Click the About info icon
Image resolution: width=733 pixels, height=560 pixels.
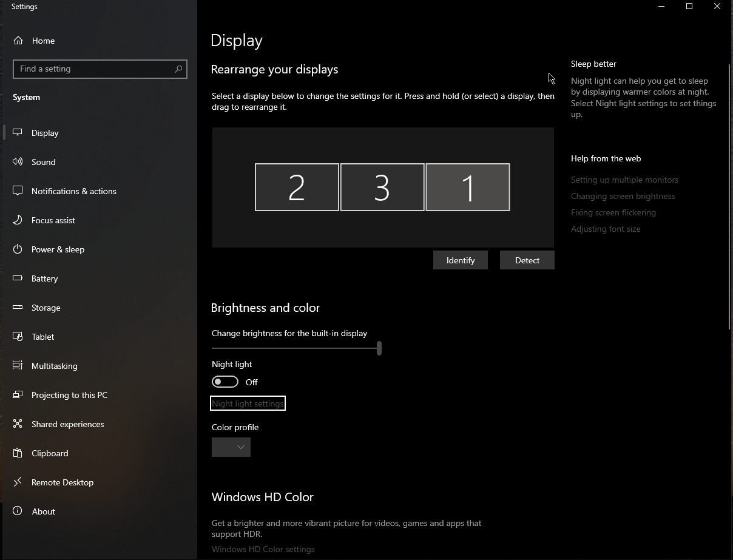pos(18,511)
